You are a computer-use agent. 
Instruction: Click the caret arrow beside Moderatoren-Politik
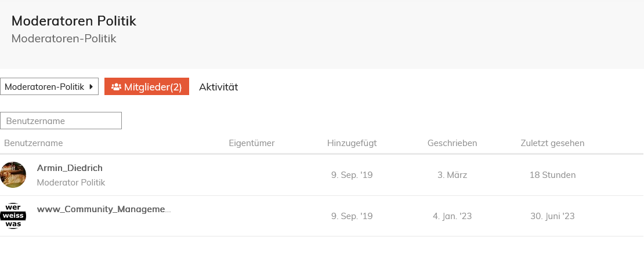(x=91, y=86)
